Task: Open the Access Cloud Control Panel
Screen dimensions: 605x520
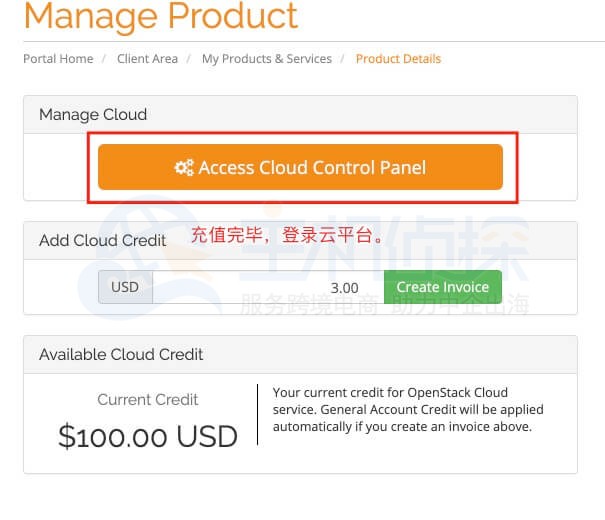Action: pyautogui.click(x=300, y=167)
